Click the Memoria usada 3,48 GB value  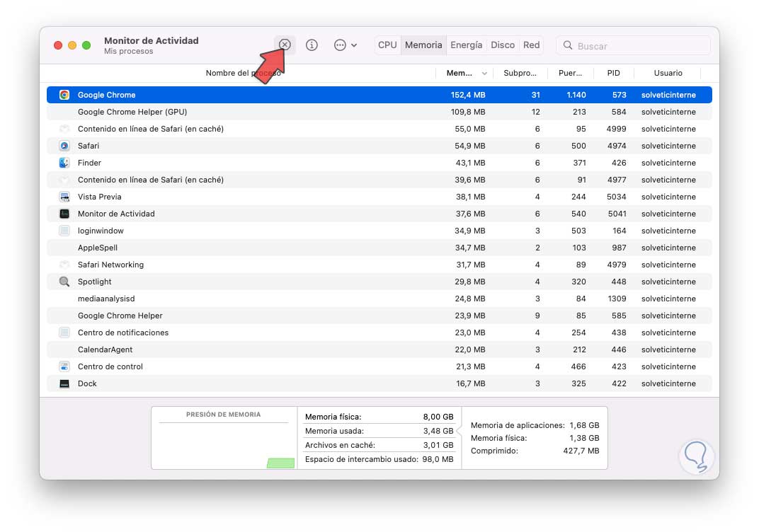coord(438,431)
